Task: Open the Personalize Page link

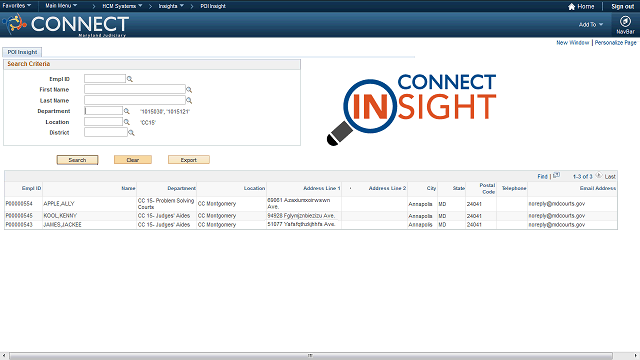Action: [x=615, y=42]
